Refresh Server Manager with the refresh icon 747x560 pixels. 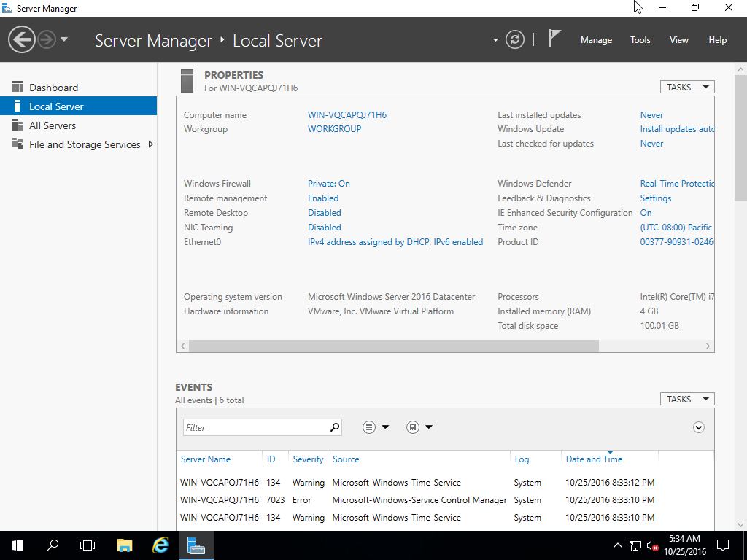514,39
